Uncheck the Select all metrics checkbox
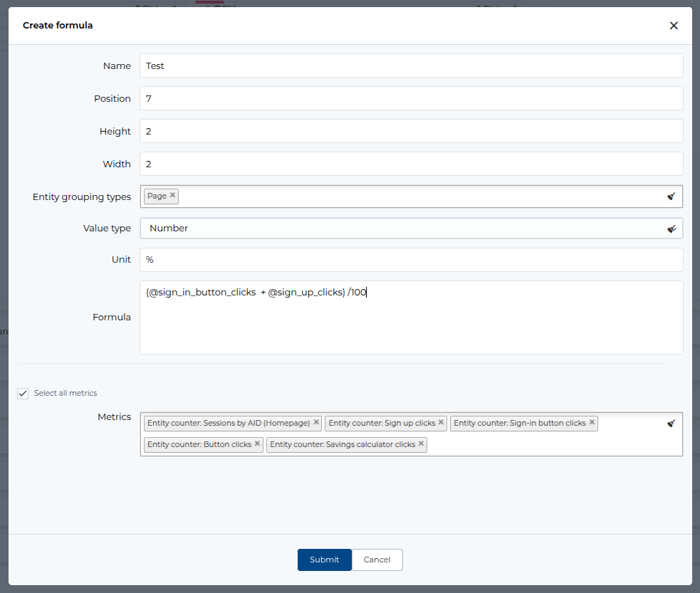This screenshot has height=593, width=700. click(23, 393)
